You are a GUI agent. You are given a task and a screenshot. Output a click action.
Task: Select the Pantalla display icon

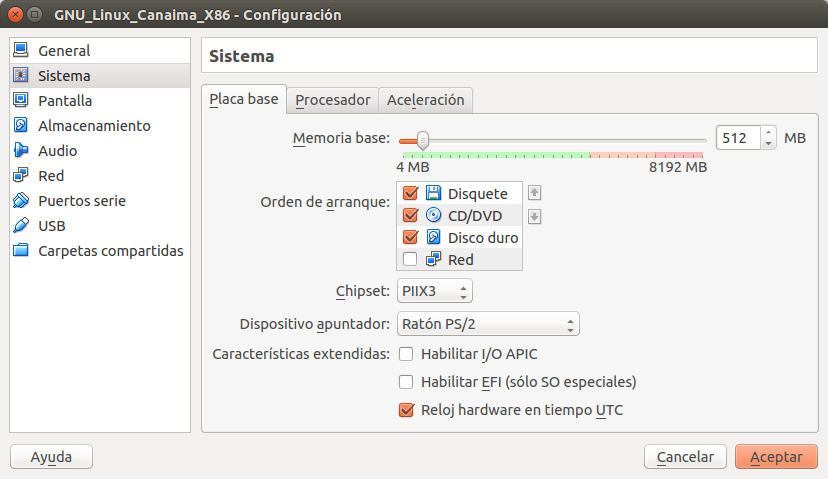pyautogui.click(x=20, y=101)
